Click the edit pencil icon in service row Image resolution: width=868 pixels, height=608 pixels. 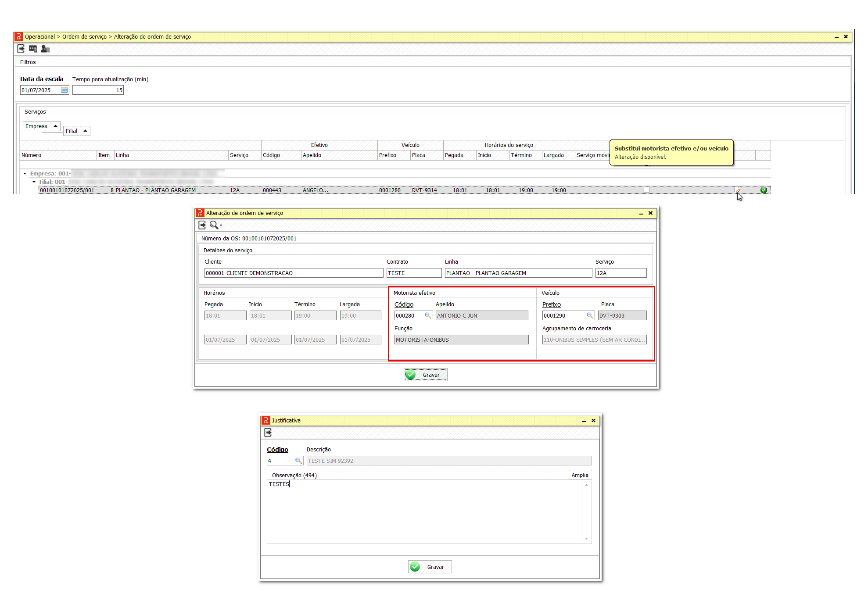(737, 190)
